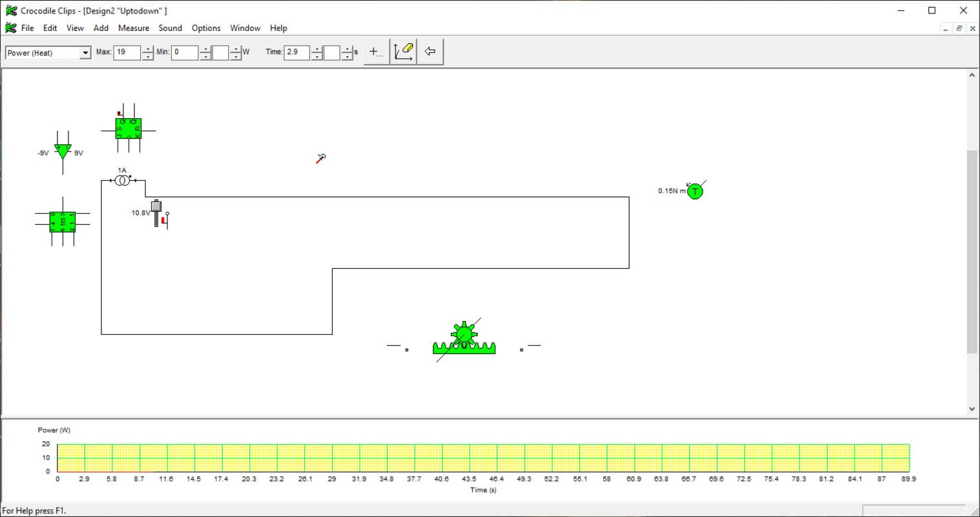Click the Time value input field
The height and width of the screenshot is (517, 980).
(x=296, y=52)
